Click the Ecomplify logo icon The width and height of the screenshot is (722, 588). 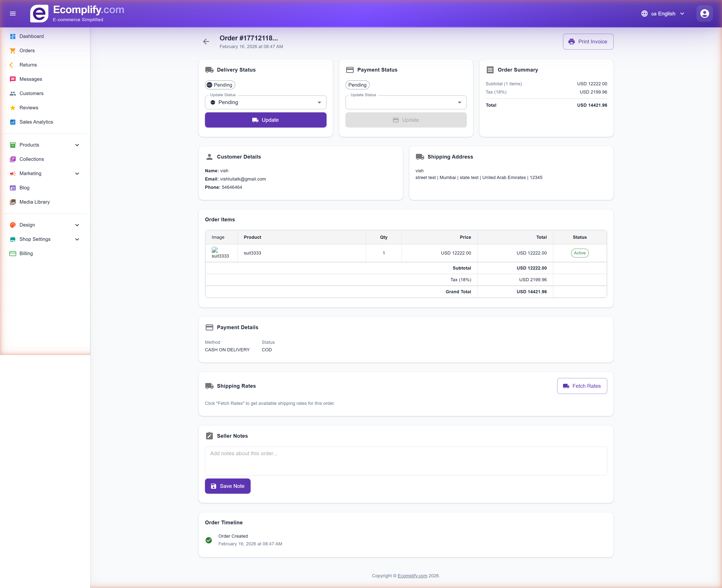39,14
